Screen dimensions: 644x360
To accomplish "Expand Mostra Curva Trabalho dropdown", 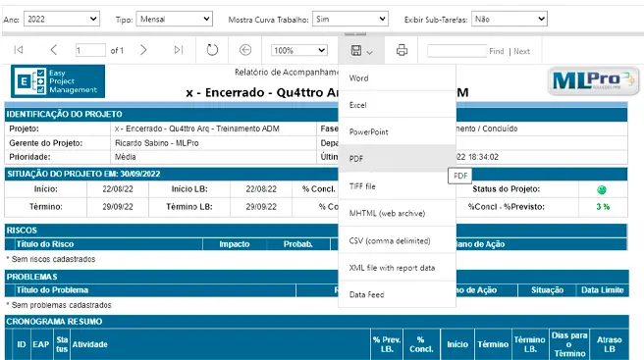I will coord(350,19).
